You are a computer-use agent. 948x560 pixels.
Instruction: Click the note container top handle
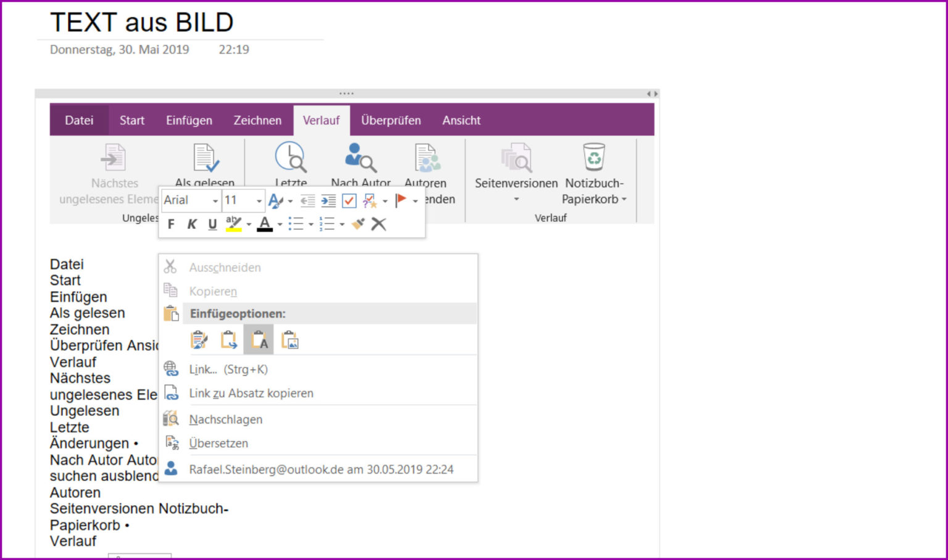tap(346, 94)
